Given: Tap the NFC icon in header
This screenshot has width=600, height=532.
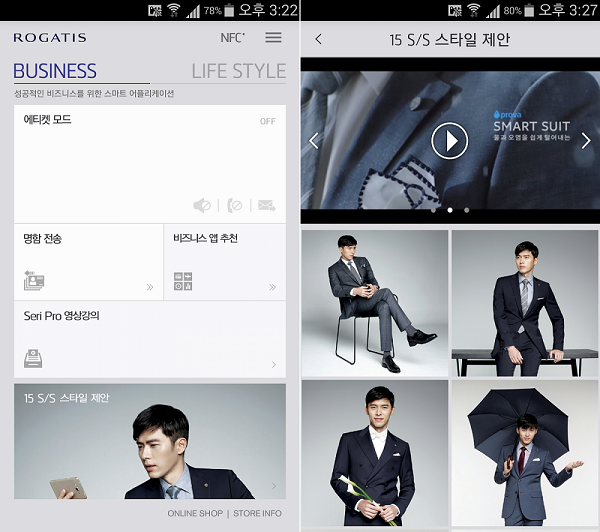Looking at the screenshot, I should pyautogui.click(x=232, y=38).
